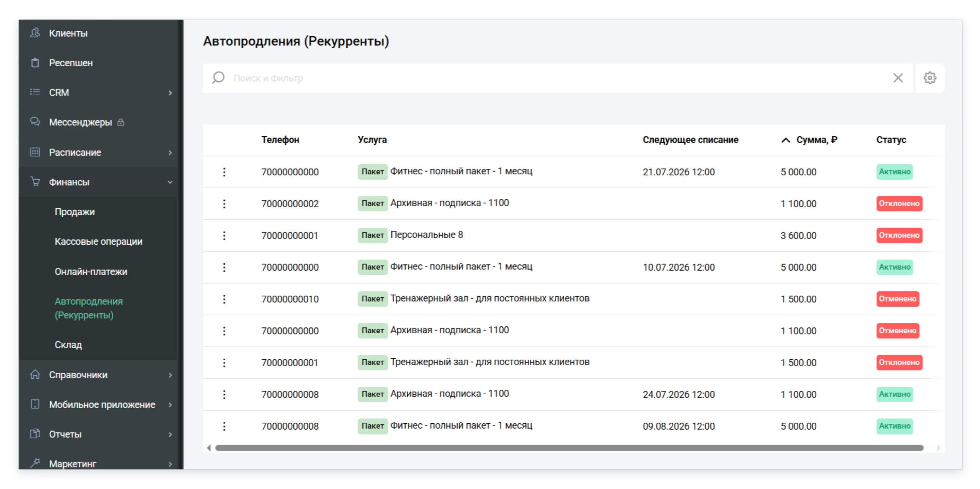
Task: Click the Расписание calendar icon
Action: [35, 152]
